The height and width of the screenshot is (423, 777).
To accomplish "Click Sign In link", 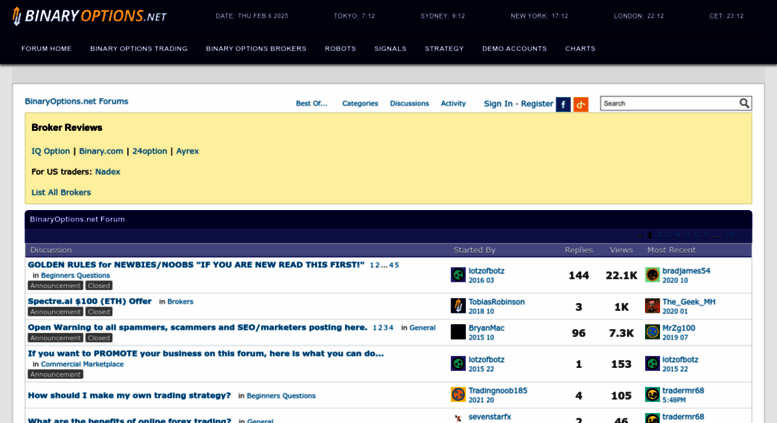I will coord(498,104).
